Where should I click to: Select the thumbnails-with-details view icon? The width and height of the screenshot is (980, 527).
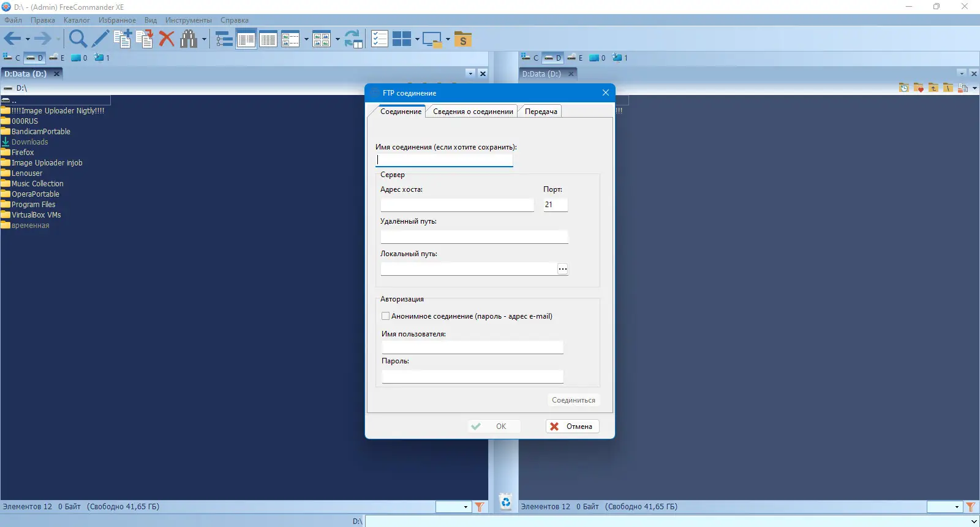290,39
